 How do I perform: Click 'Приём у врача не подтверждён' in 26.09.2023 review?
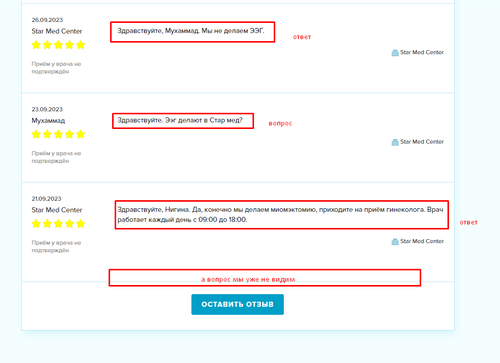point(56,68)
